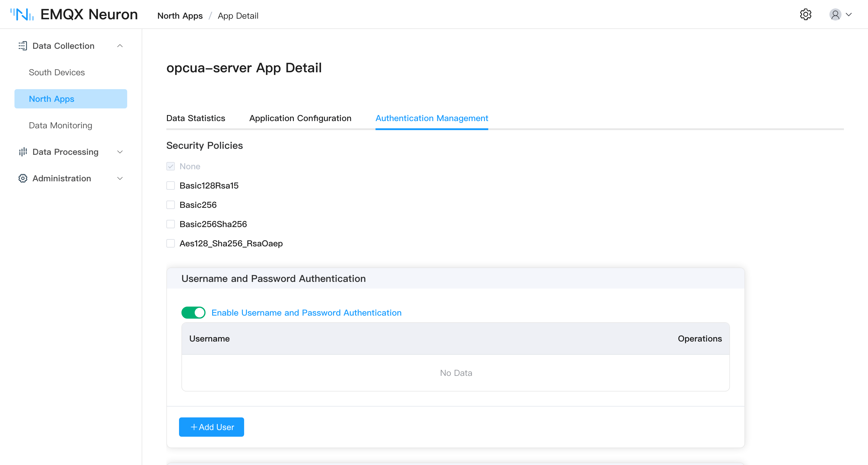
Task: Click the Security Policies heading
Action: coord(205,145)
